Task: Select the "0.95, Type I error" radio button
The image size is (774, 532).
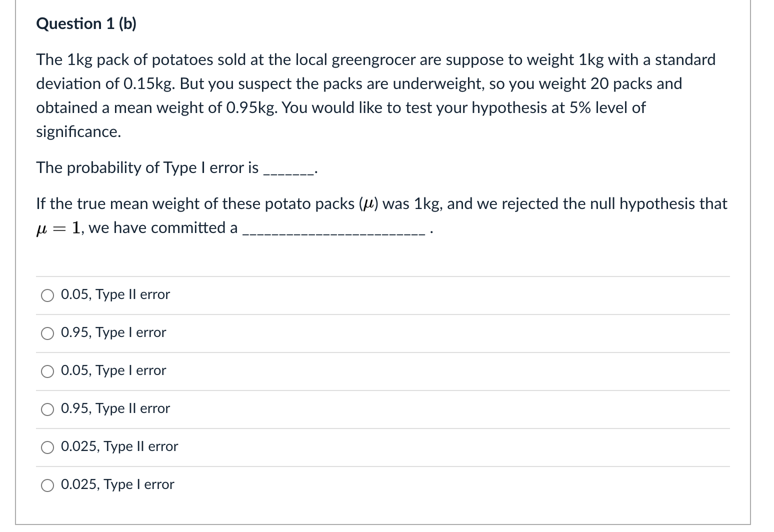Action: tap(47, 333)
